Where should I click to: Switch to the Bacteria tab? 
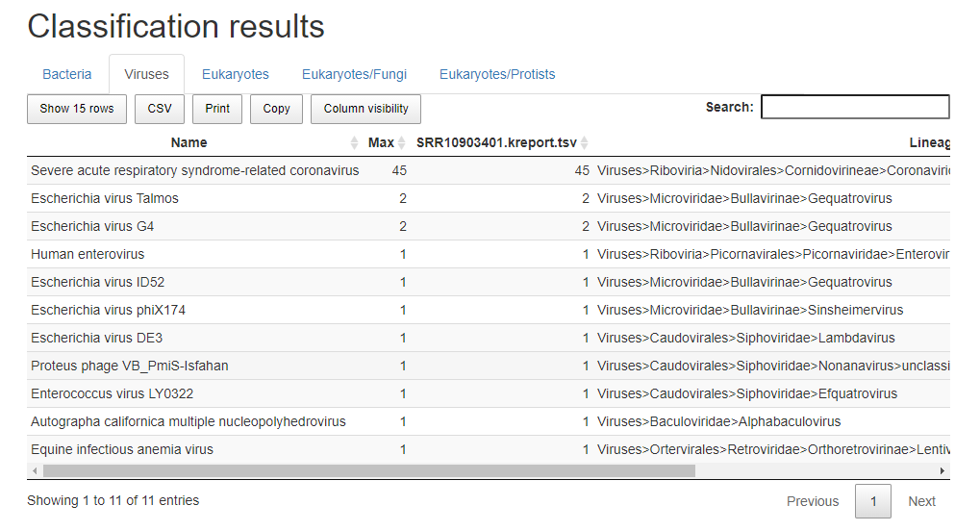pos(67,74)
